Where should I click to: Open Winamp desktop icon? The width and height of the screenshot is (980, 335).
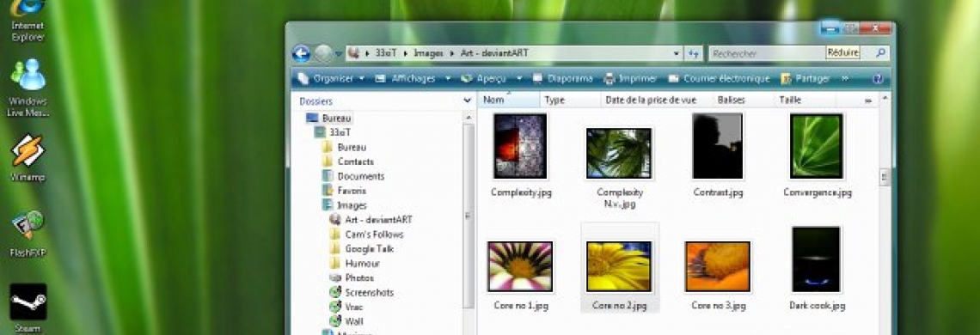[x=28, y=158]
